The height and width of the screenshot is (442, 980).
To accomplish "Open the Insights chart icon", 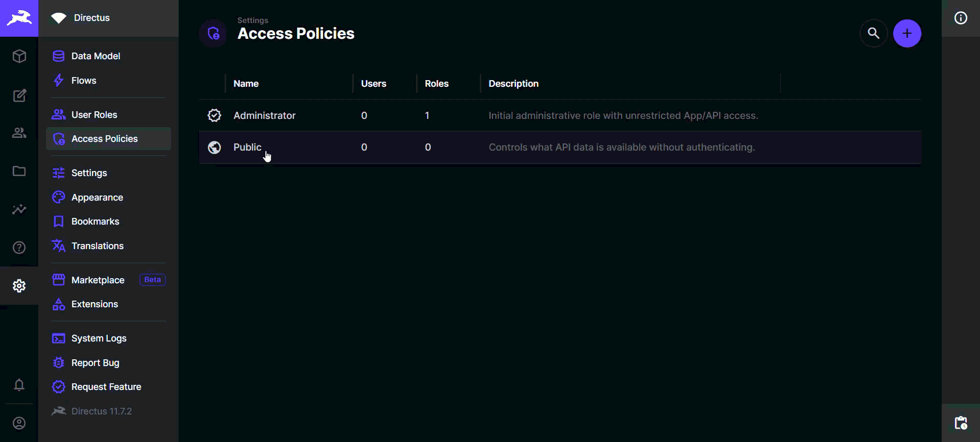I will [x=19, y=209].
